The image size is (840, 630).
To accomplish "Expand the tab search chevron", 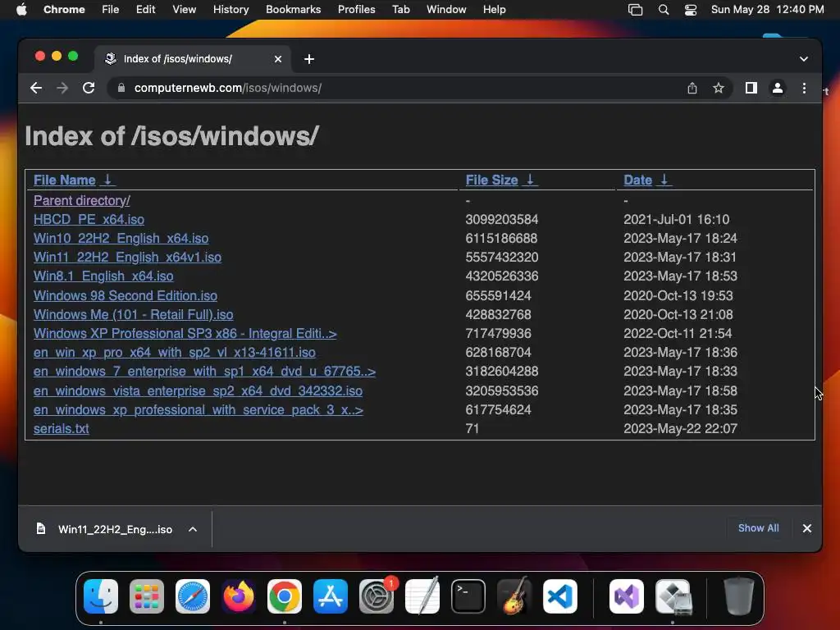I will point(804,59).
